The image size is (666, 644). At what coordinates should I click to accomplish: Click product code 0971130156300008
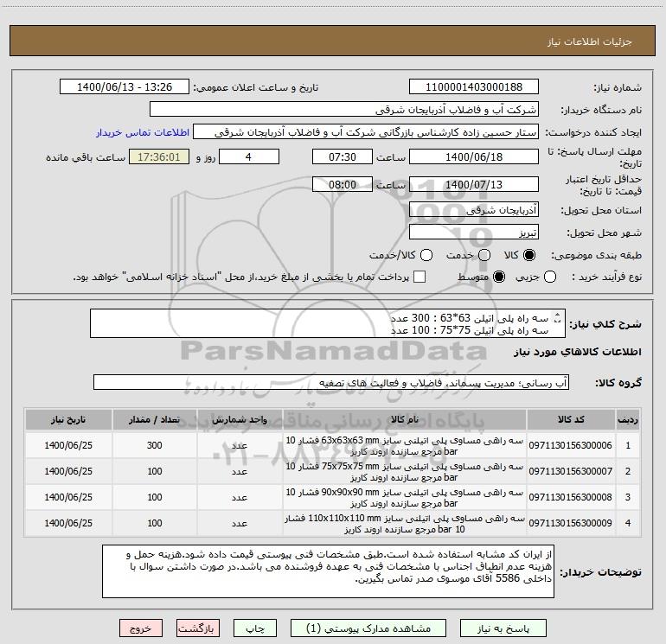click(x=571, y=497)
